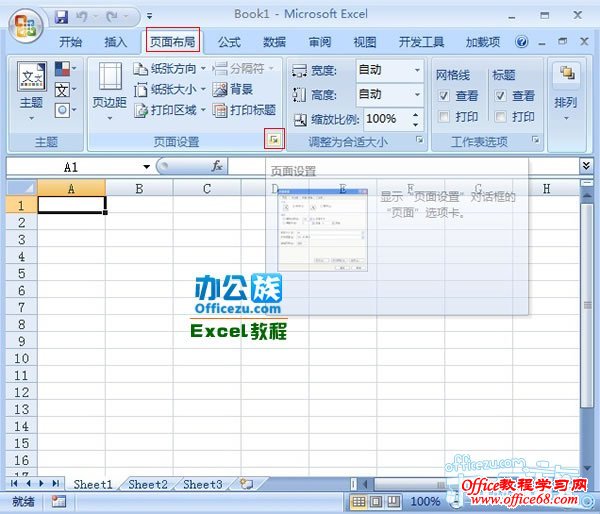
Task: Toggle 标题 打印 headings print checkbox
Action: coord(500,116)
